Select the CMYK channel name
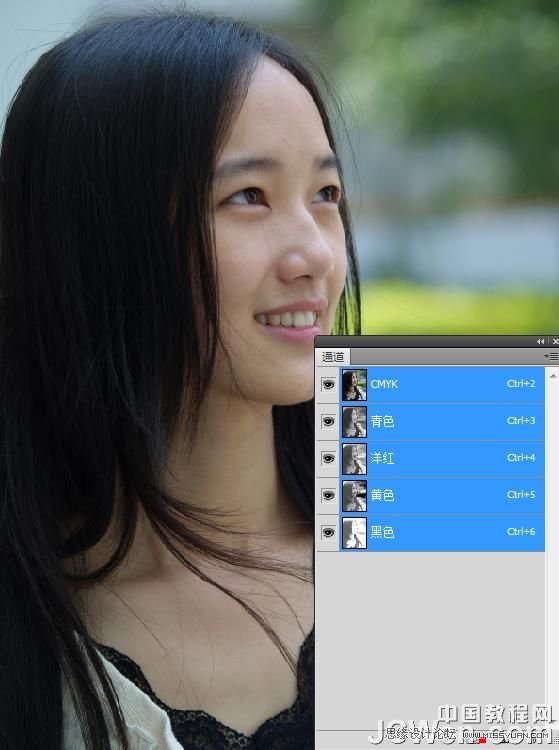The image size is (559, 750). tap(384, 384)
